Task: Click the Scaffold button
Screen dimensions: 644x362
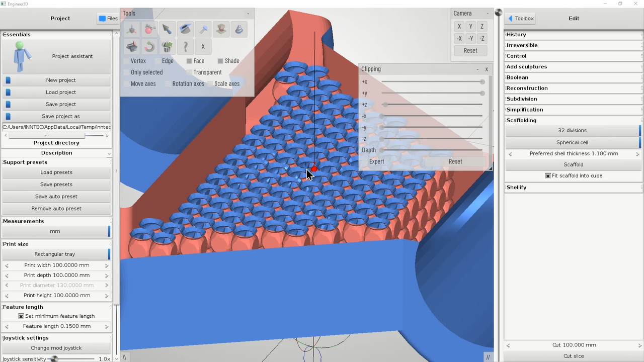Action: [573, 164]
